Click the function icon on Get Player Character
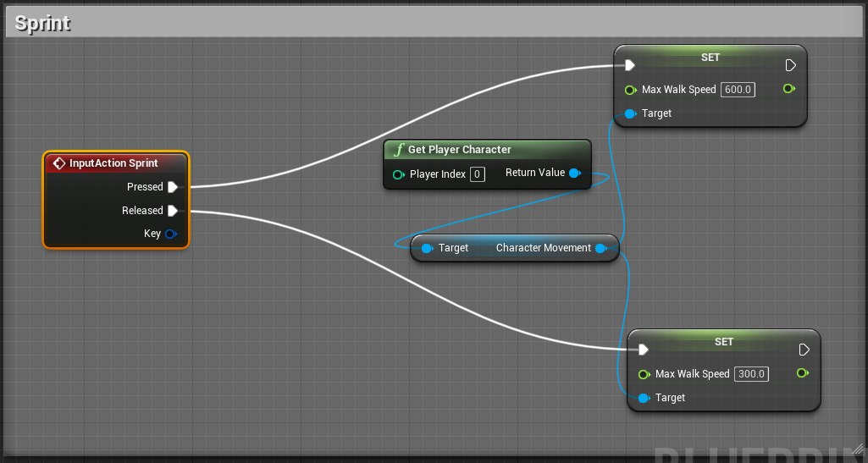The width and height of the screenshot is (868, 463). click(x=399, y=149)
